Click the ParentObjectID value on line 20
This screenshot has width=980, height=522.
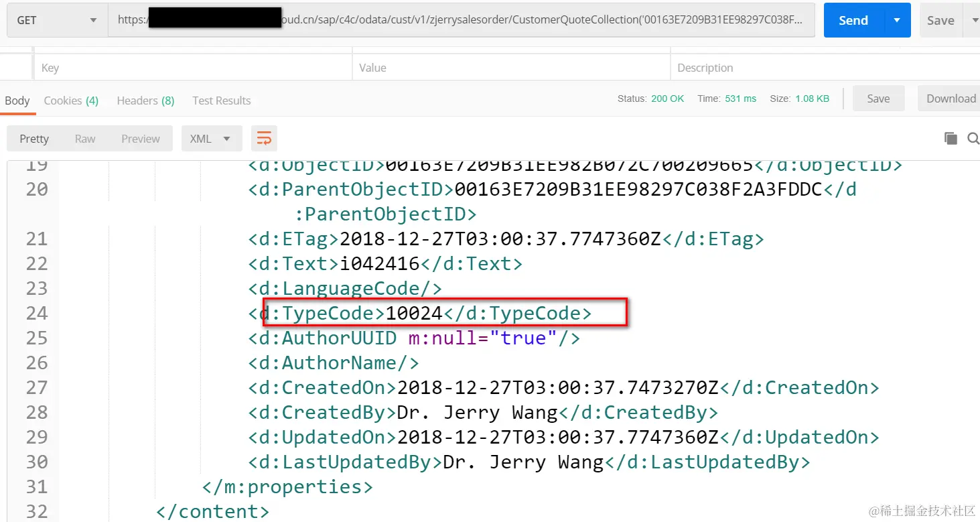point(638,189)
